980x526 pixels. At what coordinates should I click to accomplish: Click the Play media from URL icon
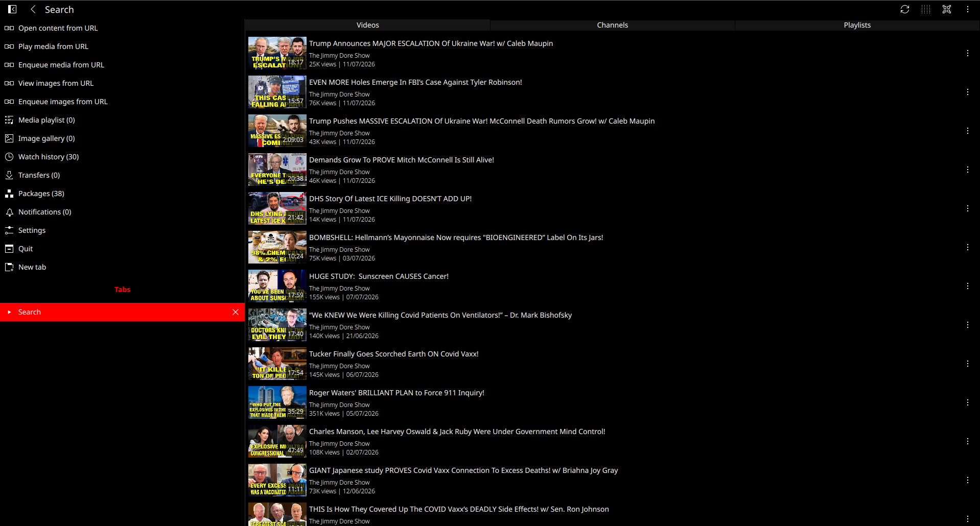[9, 46]
